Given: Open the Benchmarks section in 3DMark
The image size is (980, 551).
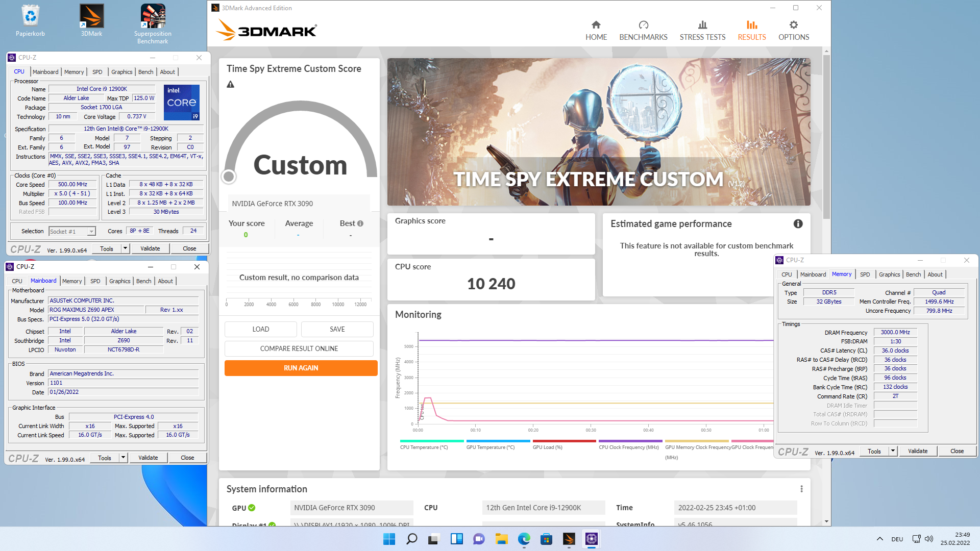Looking at the screenshot, I should [x=643, y=31].
